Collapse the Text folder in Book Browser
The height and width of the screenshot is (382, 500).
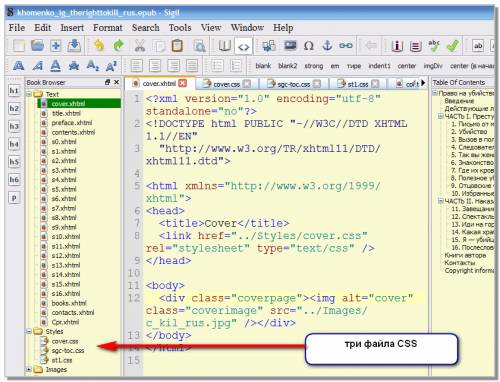pos(29,94)
